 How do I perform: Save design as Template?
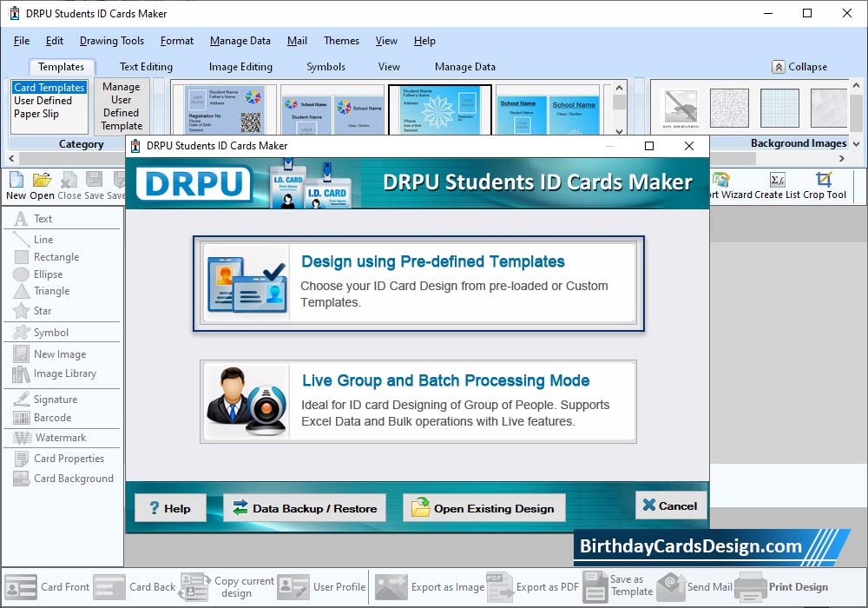tap(618, 585)
